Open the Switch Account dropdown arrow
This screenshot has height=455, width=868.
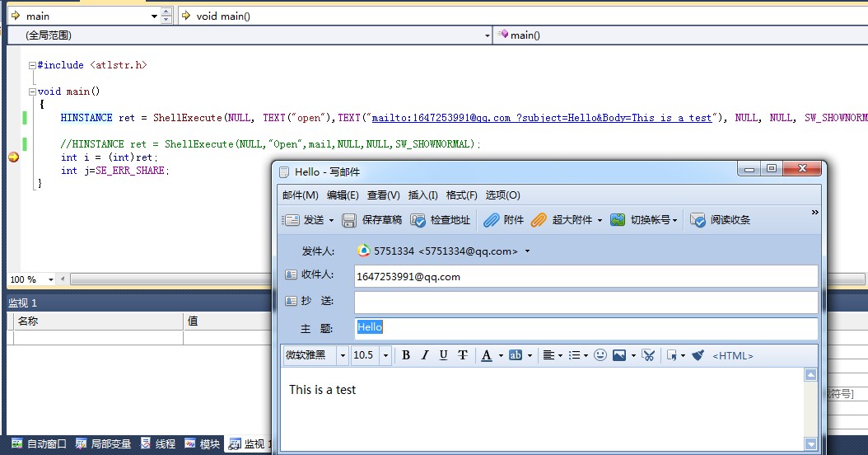[x=674, y=221]
